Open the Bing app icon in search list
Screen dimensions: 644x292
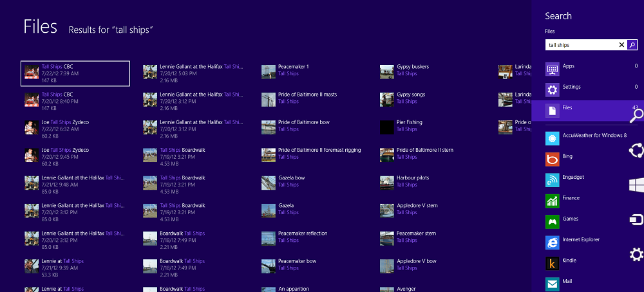(553, 159)
